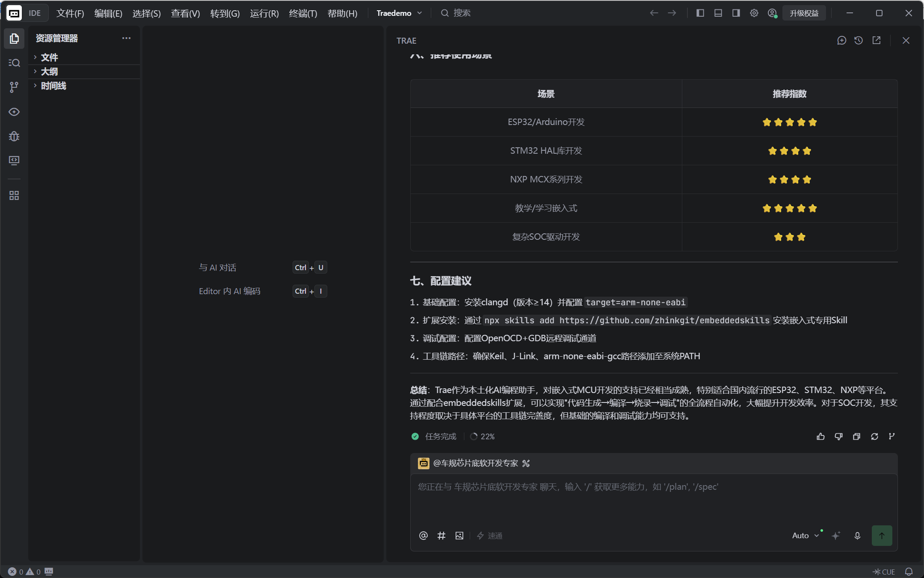Viewport: 924px width, 578px height.
Task: Open the Search icon in activity bar
Action: click(14, 63)
